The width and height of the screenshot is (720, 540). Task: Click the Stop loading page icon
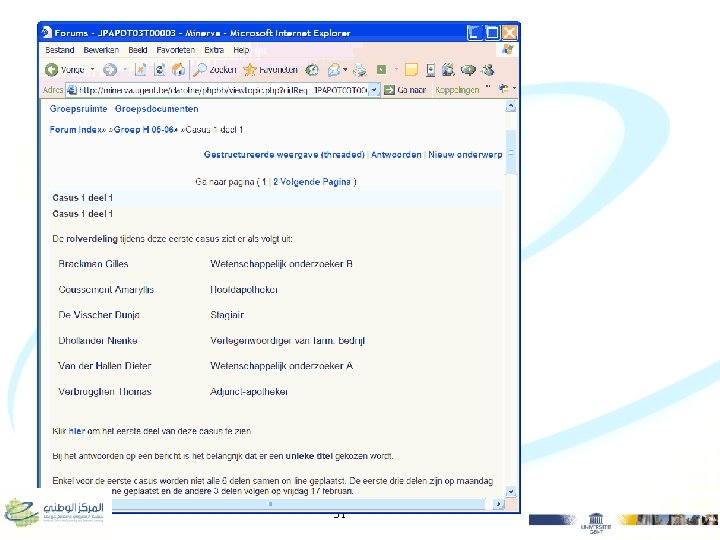click(140, 70)
